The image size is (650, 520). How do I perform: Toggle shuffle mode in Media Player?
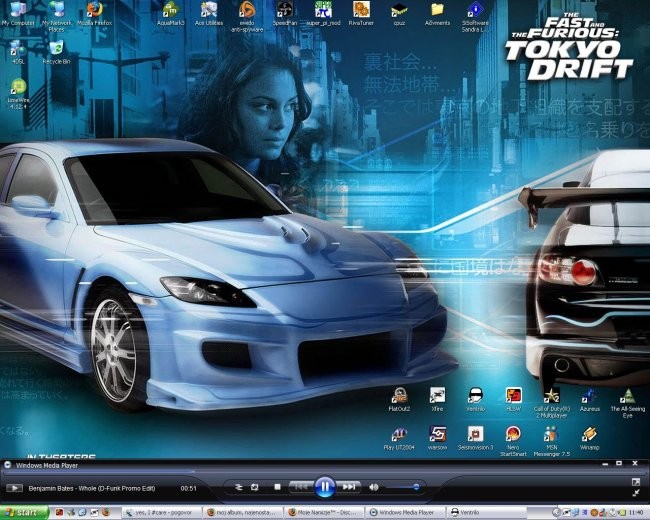pos(238,487)
